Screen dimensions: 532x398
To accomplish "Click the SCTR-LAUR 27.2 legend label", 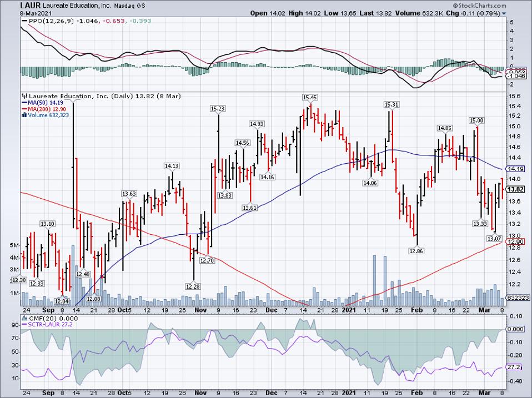I will [47, 324].
